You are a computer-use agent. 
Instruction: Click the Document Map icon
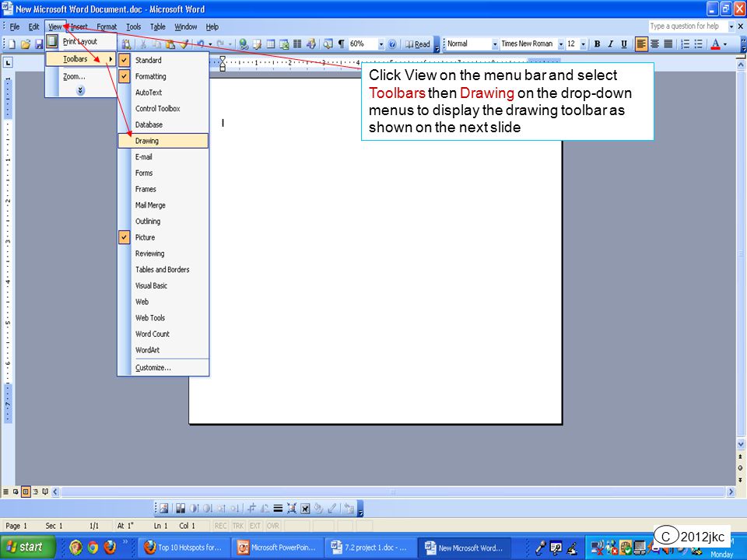pos(328,44)
